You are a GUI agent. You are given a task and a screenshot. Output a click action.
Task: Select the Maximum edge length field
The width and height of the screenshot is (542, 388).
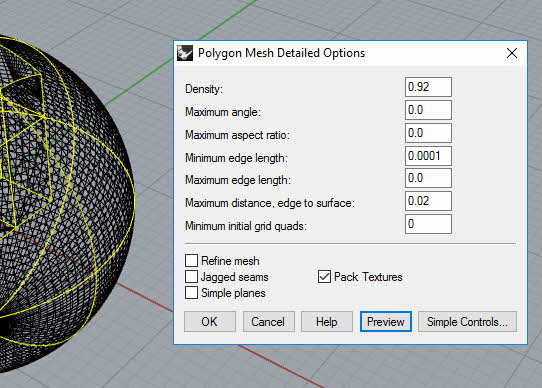click(428, 178)
